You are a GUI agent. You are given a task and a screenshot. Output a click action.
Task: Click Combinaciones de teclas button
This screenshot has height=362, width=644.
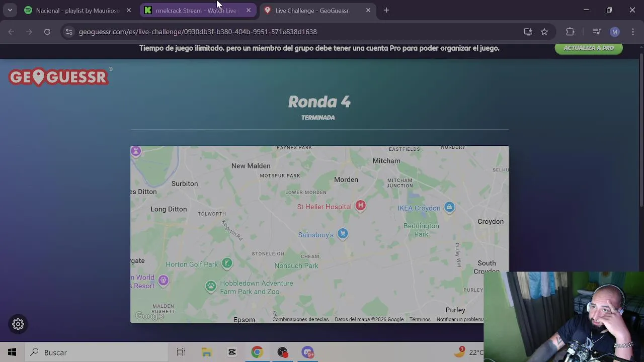(300, 319)
